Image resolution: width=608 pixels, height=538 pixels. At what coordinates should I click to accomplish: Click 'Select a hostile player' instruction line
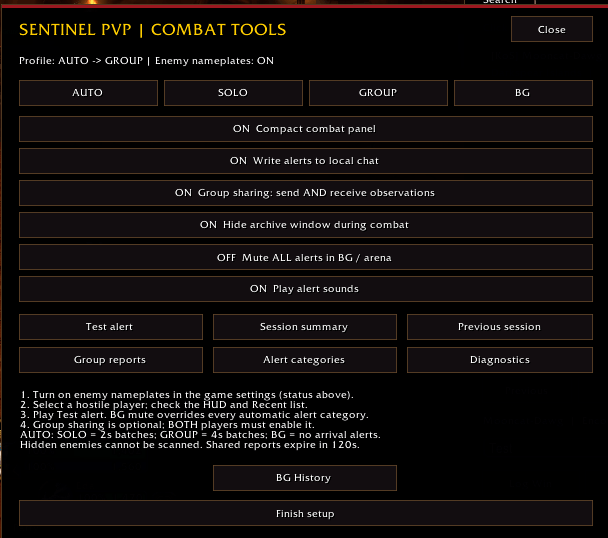click(164, 405)
